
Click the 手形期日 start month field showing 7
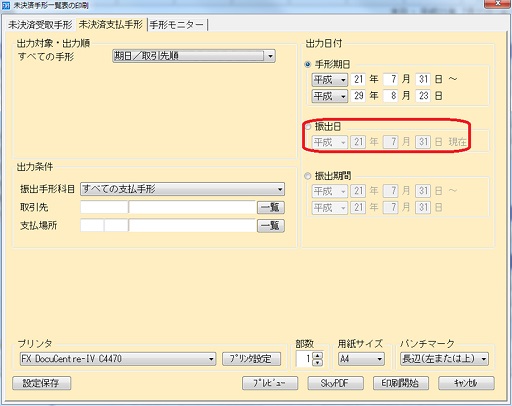tap(391, 79)
